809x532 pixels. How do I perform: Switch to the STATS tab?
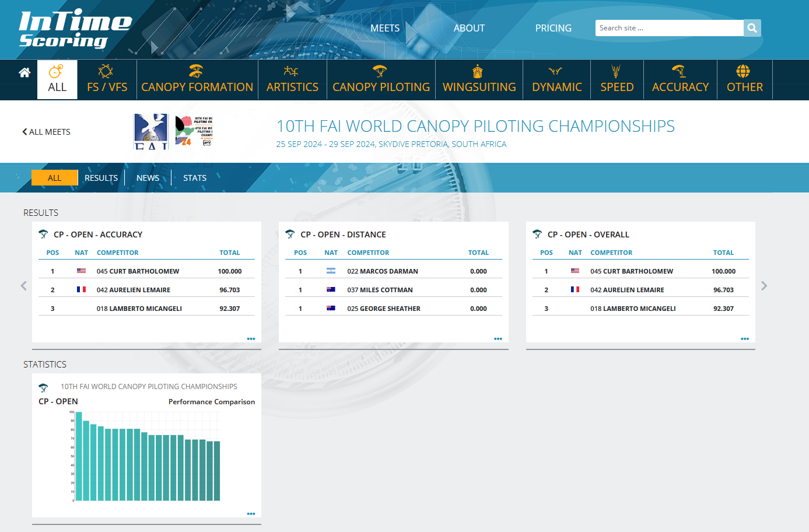[195, 178]
